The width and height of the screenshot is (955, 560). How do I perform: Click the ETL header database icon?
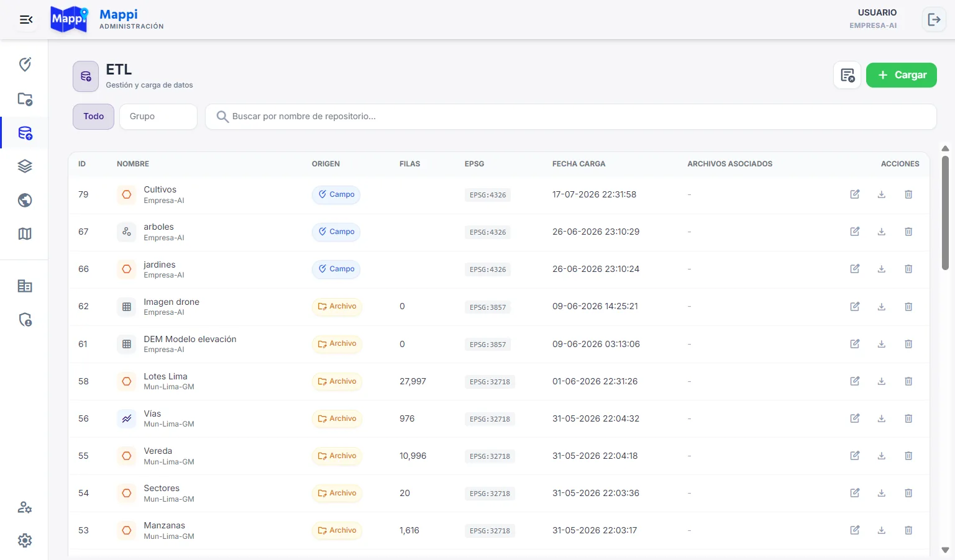coord(86,76)
